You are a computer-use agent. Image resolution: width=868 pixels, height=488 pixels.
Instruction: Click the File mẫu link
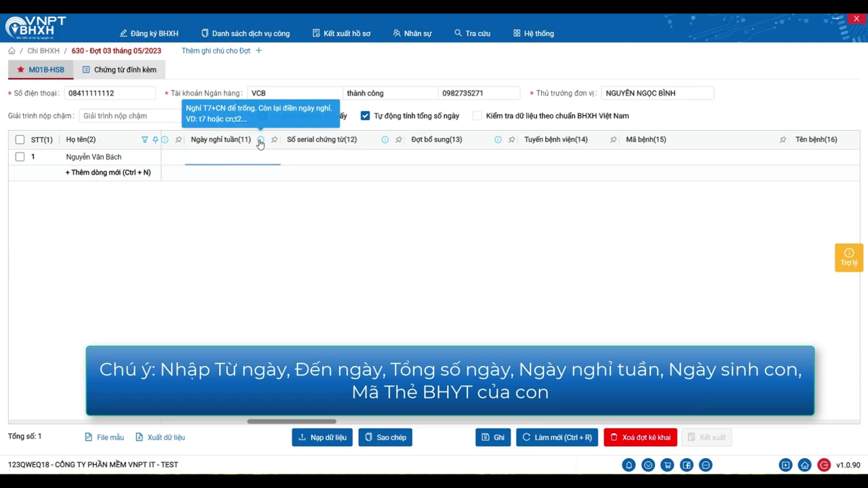coord(104,437)
